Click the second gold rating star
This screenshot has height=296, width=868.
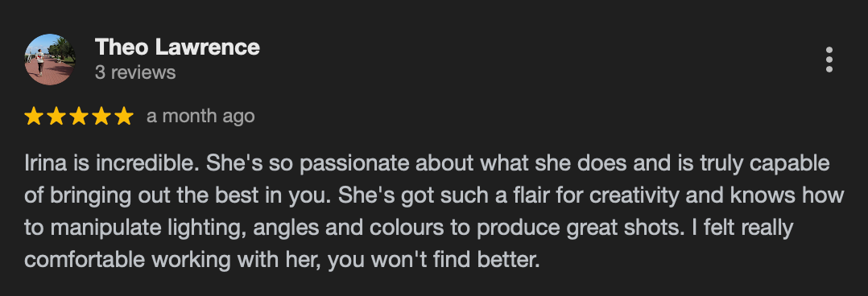(x=56, y=116)
